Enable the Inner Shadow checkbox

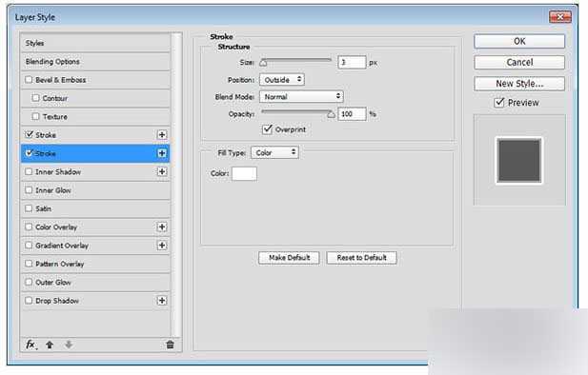pos(29,171)
